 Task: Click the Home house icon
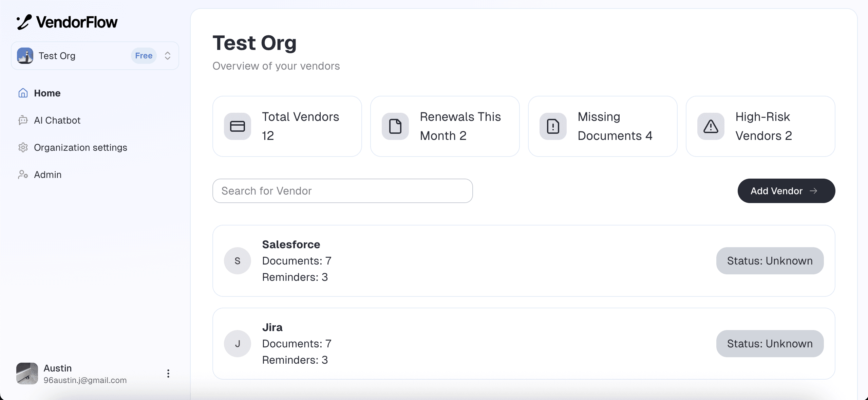tap(23, 93)
